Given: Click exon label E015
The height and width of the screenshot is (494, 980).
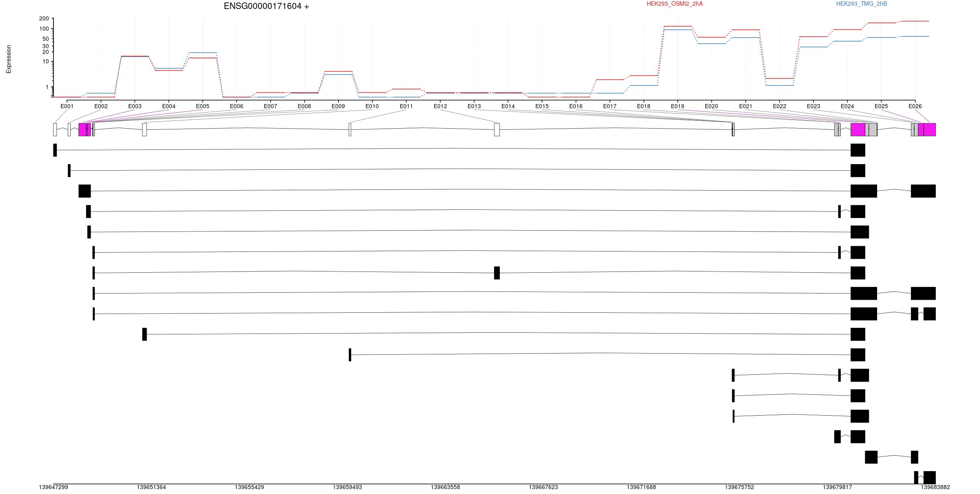Looking at the screenshot, I should (x=542, y=106).
